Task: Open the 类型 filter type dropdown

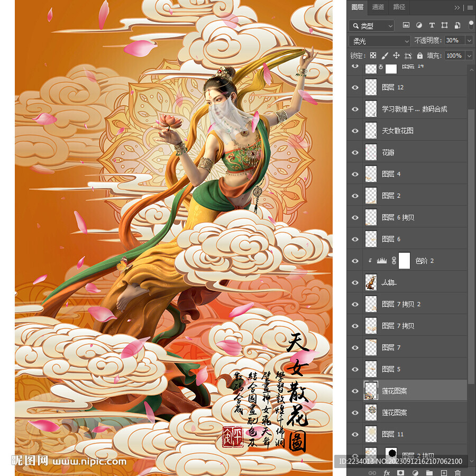Action: click(372, 25)
